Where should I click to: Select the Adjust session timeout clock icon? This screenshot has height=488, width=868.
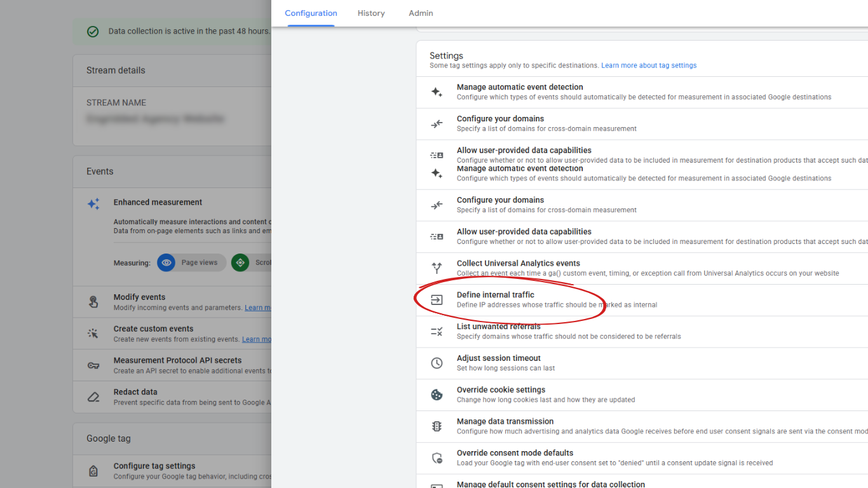click(437, 363)
